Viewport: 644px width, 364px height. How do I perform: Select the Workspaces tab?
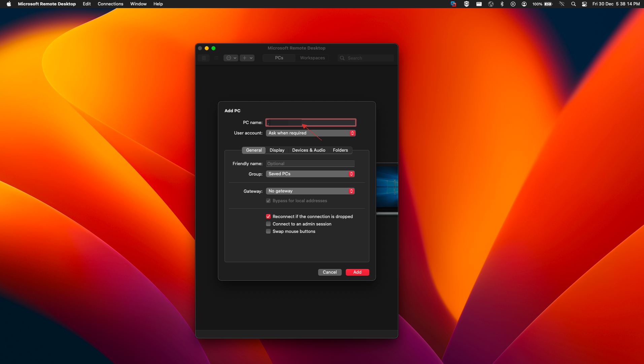[x=312, y=58]
